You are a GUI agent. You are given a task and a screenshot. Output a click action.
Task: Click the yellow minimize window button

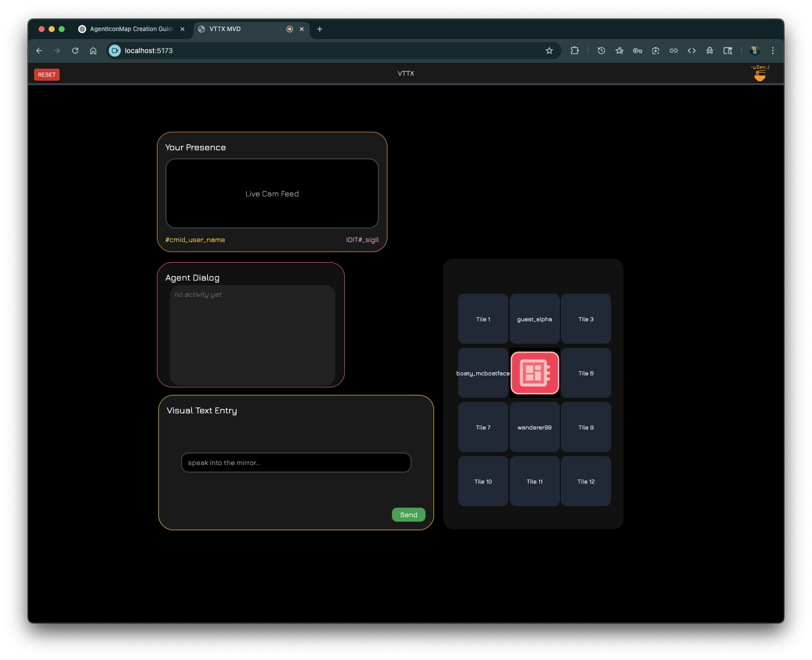(52, 29)
